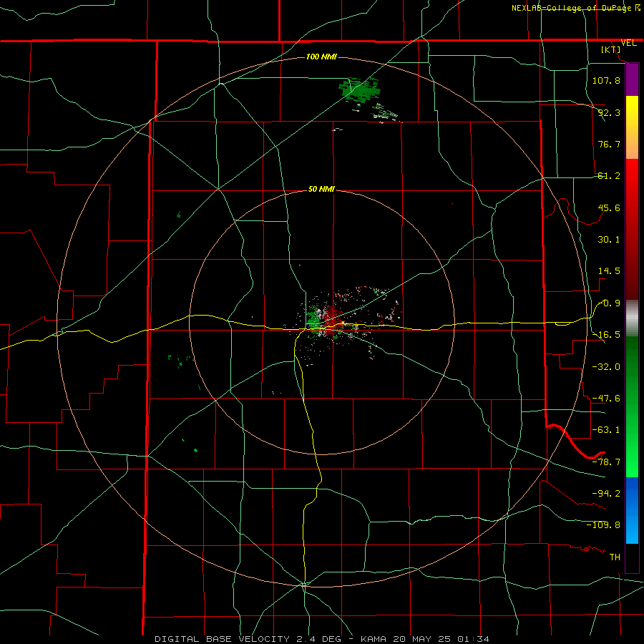Click the 2.4 DEG elevation text

click(x=318, y=639)
